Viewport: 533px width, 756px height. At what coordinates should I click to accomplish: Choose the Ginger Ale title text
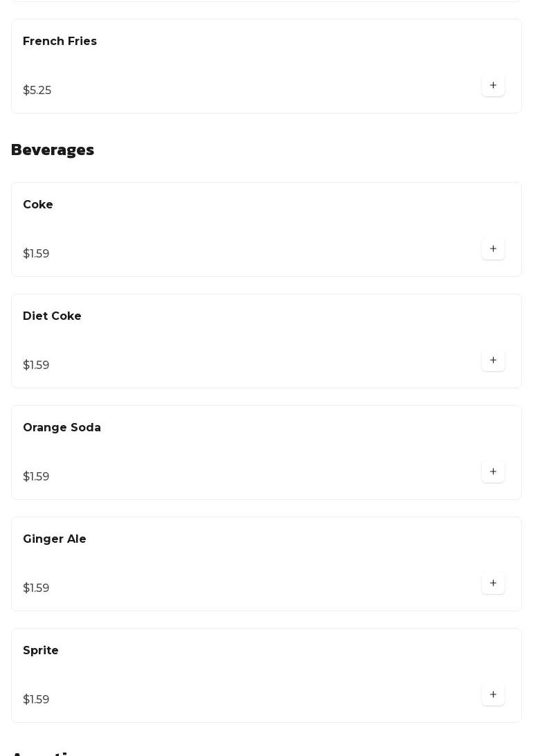(55, 539)
